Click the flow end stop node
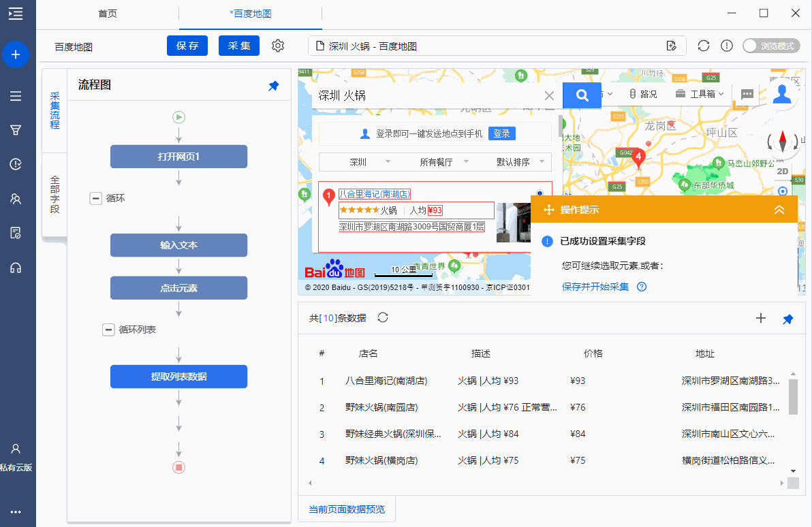Viewport: 812px width, 527px height. click(178, 468)
